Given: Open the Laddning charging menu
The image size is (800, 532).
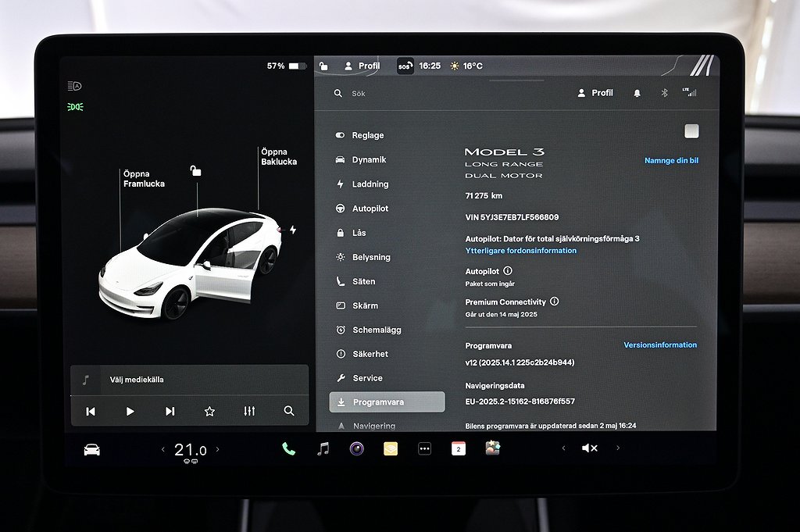Looking at the screenshot, I should pyautogui.click(x=362, y=184).
